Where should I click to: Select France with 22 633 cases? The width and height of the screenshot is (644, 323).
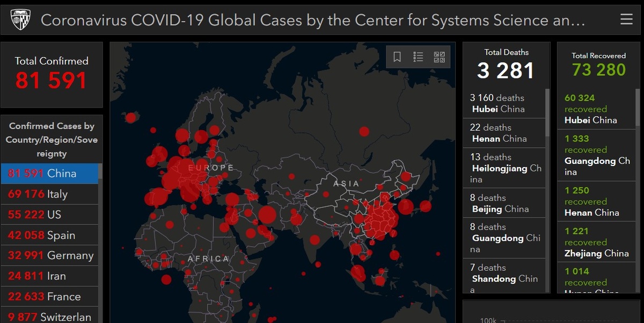click(49, 296)
